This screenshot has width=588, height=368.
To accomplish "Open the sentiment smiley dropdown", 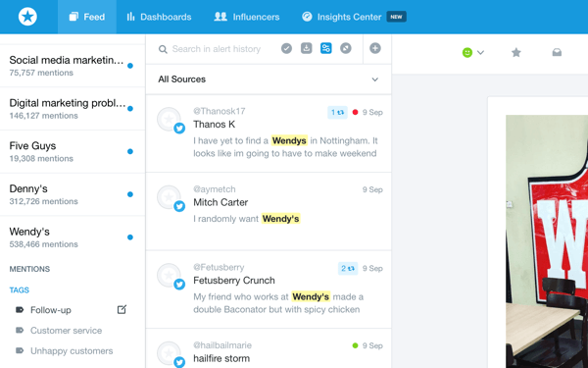I will 473,53.
